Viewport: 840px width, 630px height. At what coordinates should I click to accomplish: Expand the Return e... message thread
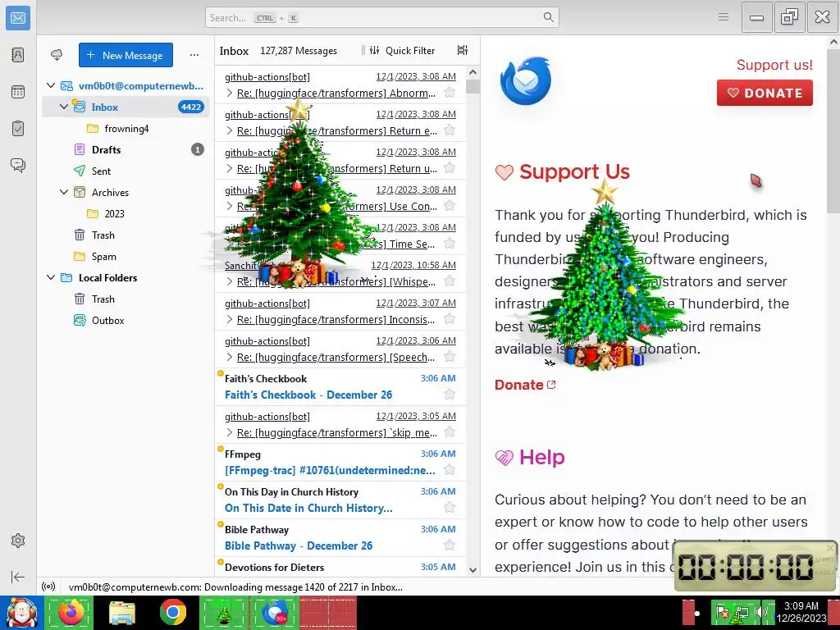230,130
